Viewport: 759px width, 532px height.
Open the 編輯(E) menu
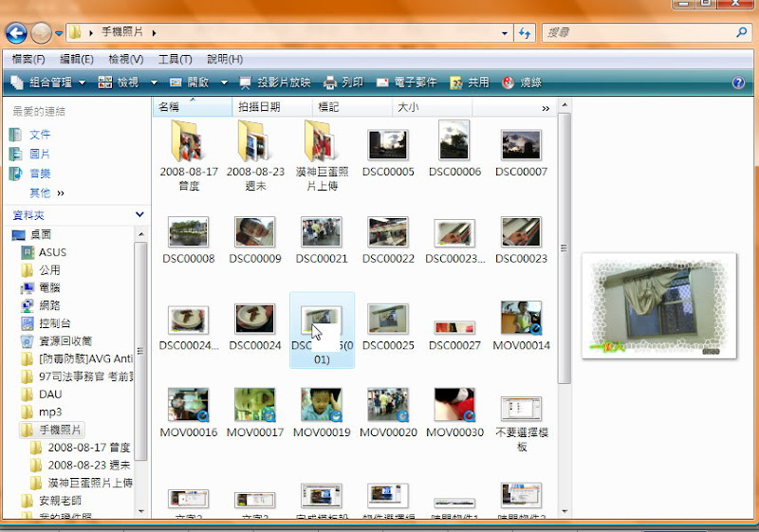77,59
